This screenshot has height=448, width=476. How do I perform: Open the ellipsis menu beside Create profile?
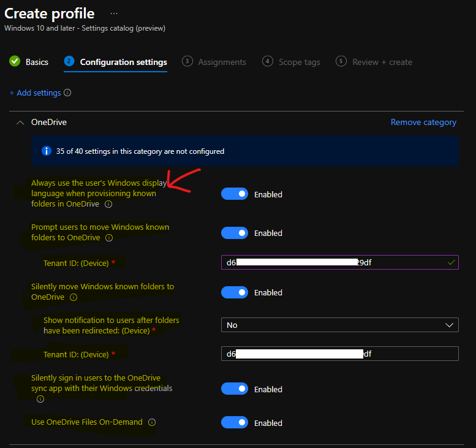pos(114,13)
